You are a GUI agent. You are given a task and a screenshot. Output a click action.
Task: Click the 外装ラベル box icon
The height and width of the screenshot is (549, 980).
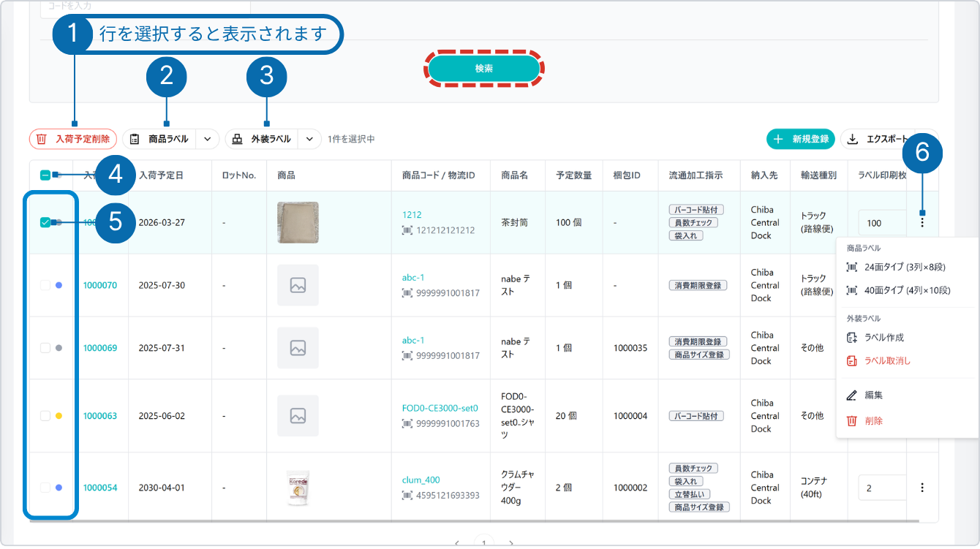[x=237, y=139]
